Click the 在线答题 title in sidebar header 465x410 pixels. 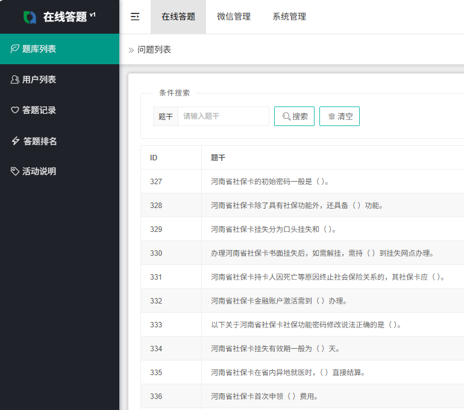pyautogui.click(x=65, y=17)
